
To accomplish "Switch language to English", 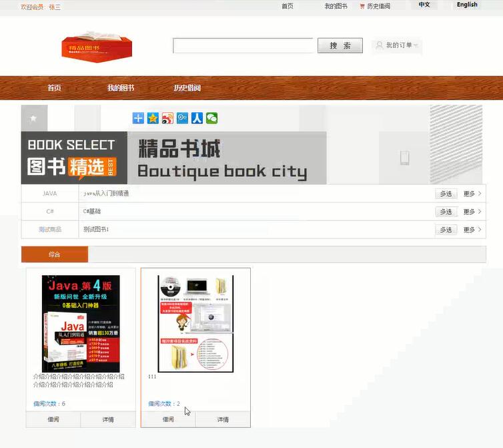I will coord(467,5).
